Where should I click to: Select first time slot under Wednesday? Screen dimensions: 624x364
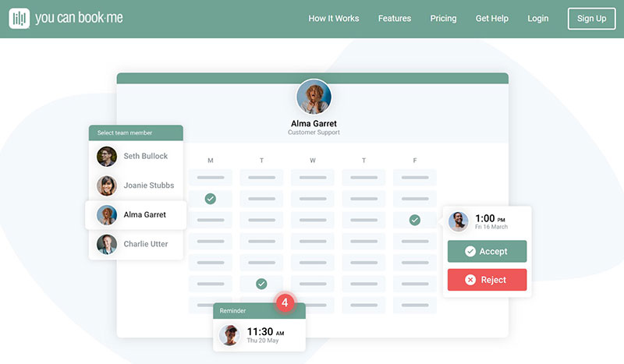click(313, 178)
